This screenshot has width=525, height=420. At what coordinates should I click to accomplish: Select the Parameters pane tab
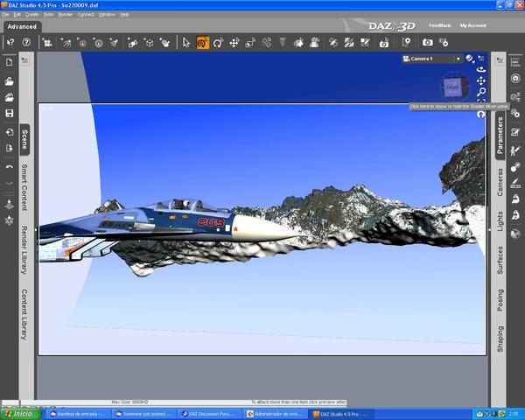500,136
